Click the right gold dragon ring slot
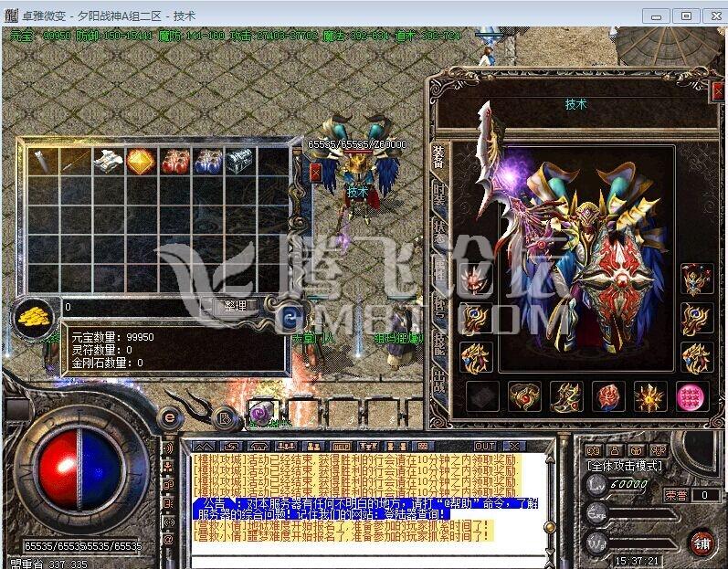 (697, 358)
